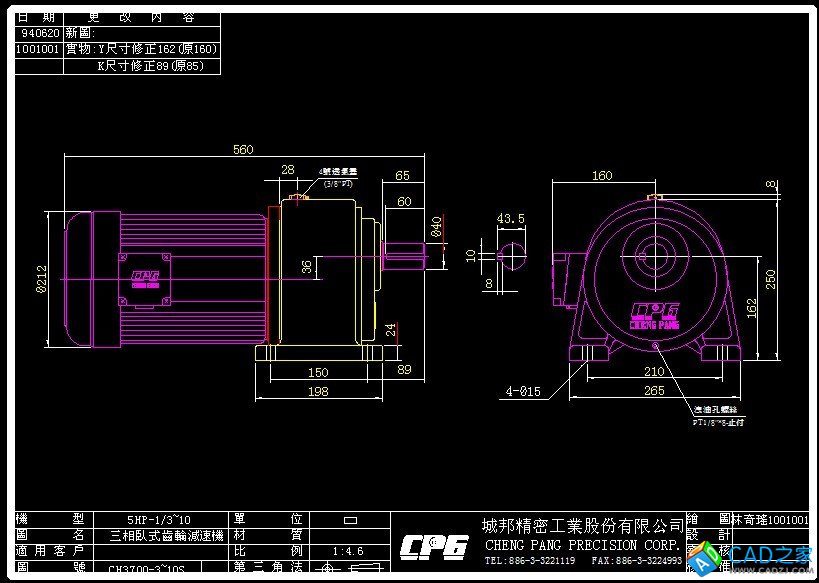The image size is (819, 583).
Task: Select the 250 overall height dimension
Action: point(771,279)
